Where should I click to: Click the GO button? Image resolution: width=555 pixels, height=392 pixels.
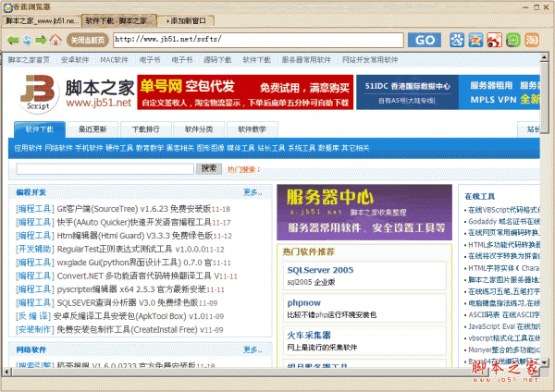(425, 40)
